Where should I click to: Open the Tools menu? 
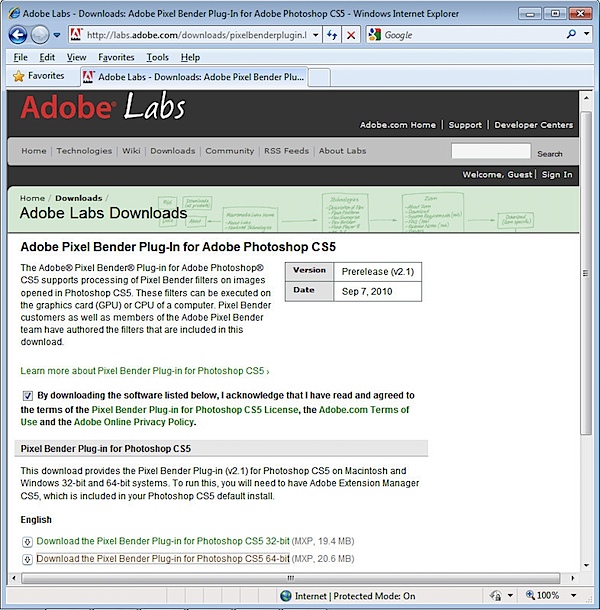point(157,57)
